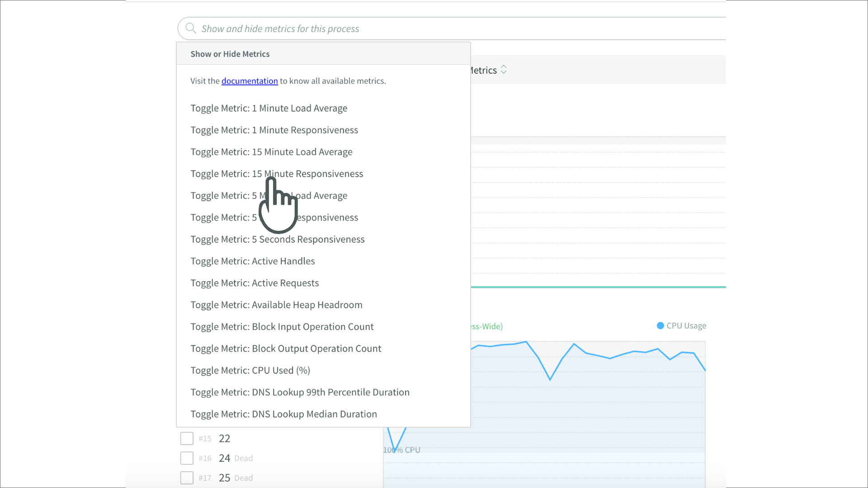Select Toggle Metric: 15 Minute Responsiveness

[277, 174]
